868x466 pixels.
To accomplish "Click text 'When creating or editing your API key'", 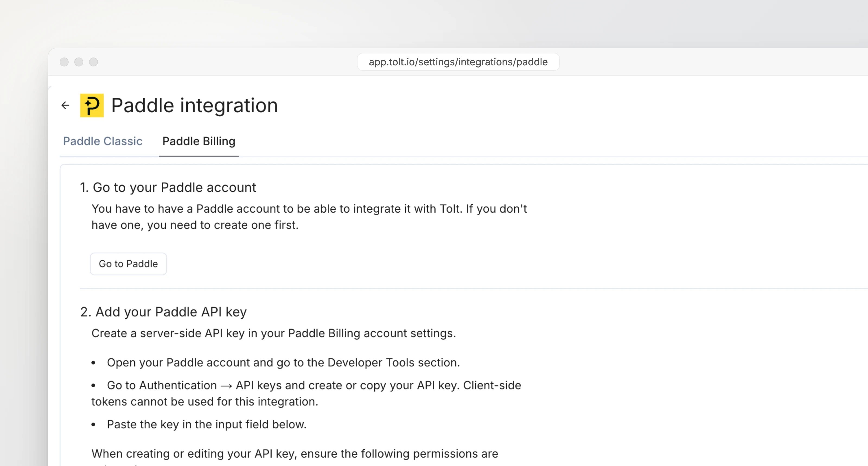I will pyautogui.click(x=194, y=454).
